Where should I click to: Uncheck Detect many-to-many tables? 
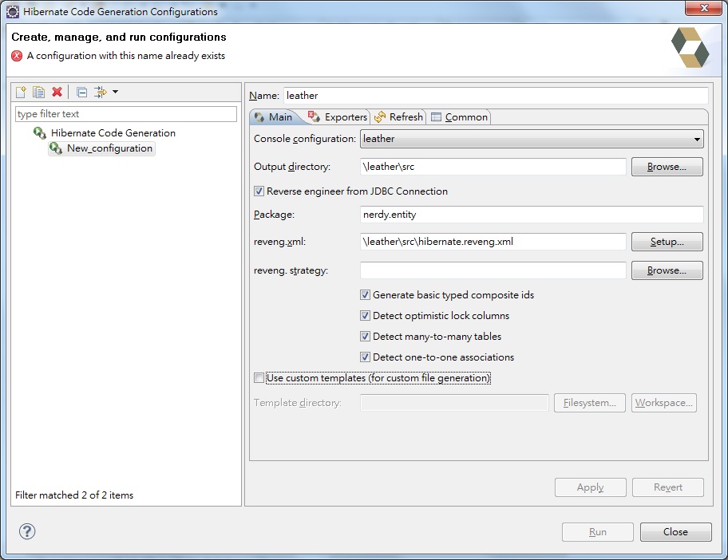(365, 337)
